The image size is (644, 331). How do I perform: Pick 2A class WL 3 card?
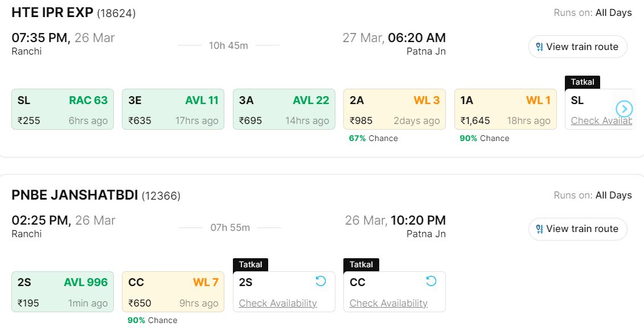click(x=395, y=109)
